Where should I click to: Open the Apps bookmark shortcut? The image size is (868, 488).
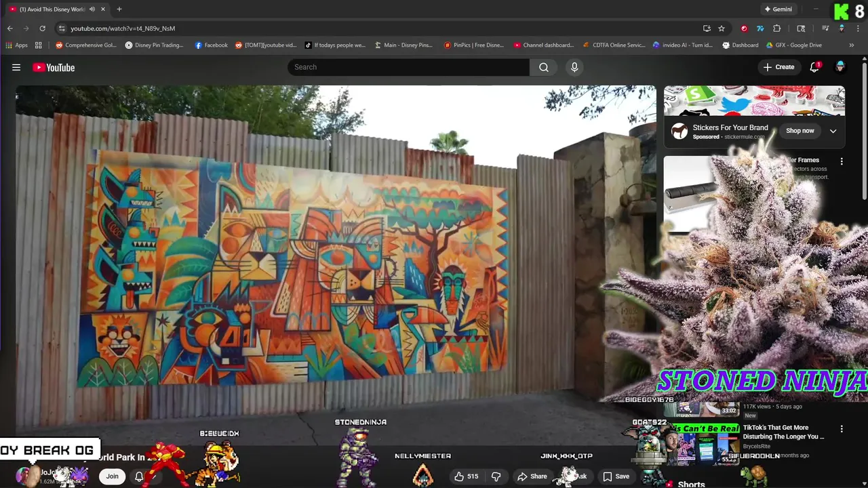click(x=17, y=45)
